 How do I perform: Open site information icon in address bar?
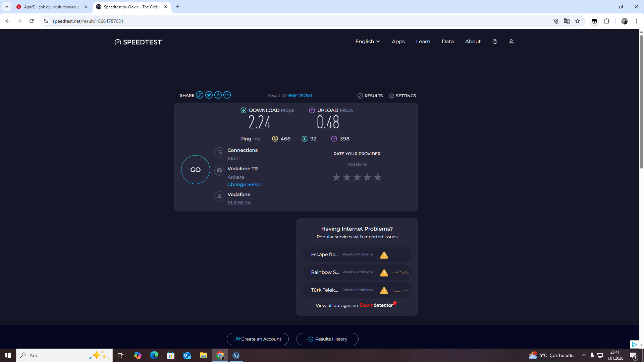[46, 21]
